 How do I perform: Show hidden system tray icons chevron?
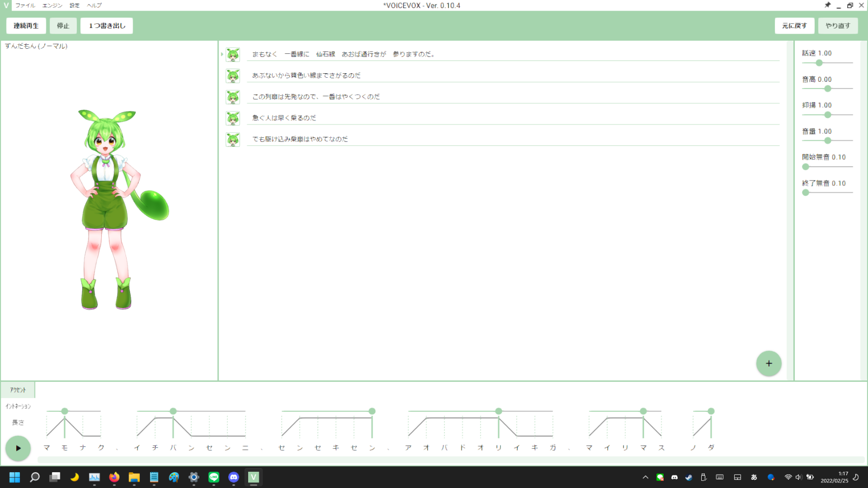(x=645, y=477)
